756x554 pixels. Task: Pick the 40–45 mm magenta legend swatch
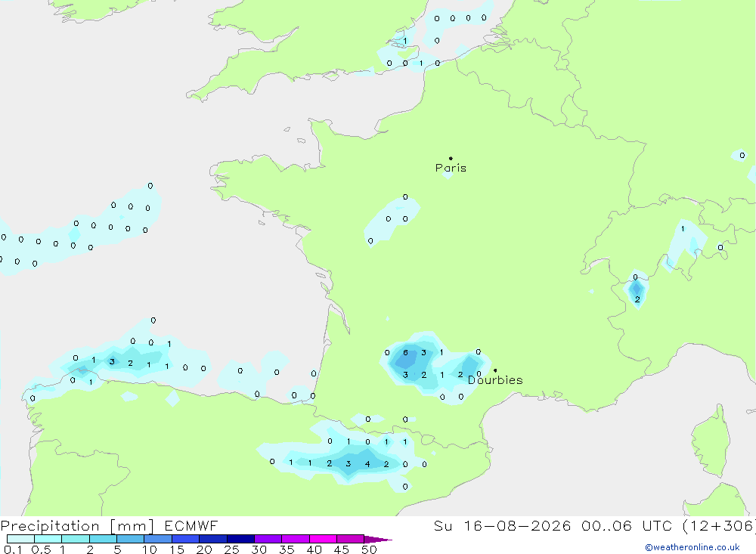pos(323,539)
